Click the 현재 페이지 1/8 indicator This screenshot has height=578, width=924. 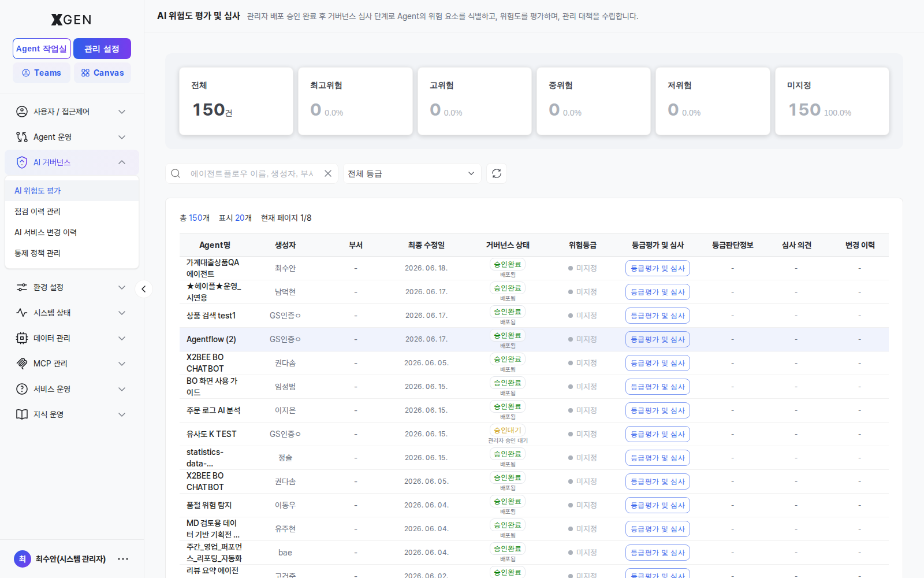point(286,218)
